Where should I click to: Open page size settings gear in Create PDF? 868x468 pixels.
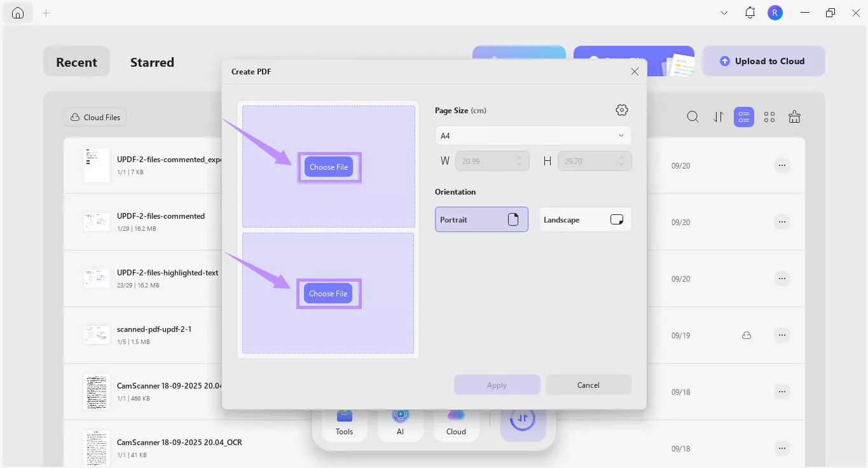[x=621, y=109]
